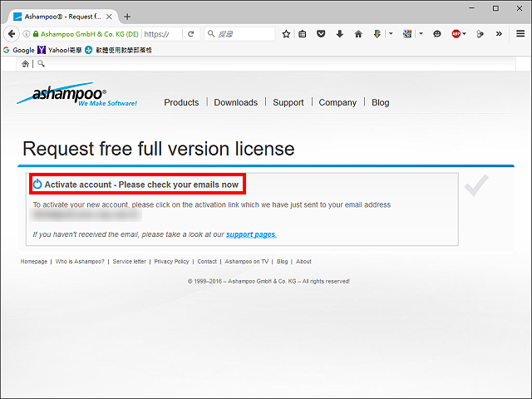The height and width of the screenshot is (399, 532).
Task: Open the Products menu
Action: [x=181, y=102]
